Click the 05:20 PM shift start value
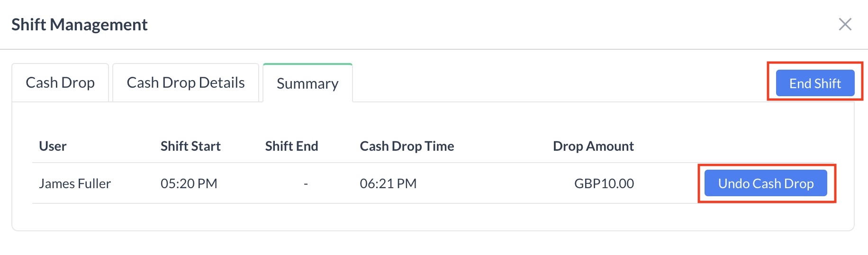Viewport: 868px width, 255px height. tap(189, 183)
